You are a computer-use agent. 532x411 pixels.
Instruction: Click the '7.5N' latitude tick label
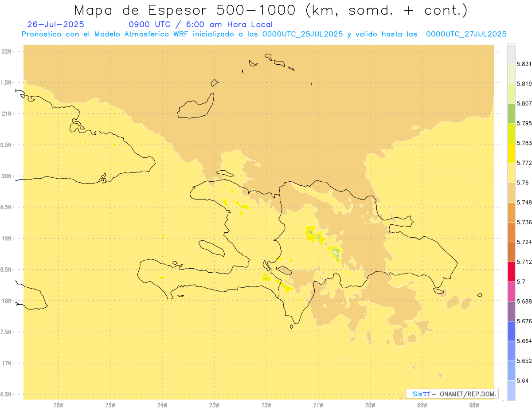point(7,332)
